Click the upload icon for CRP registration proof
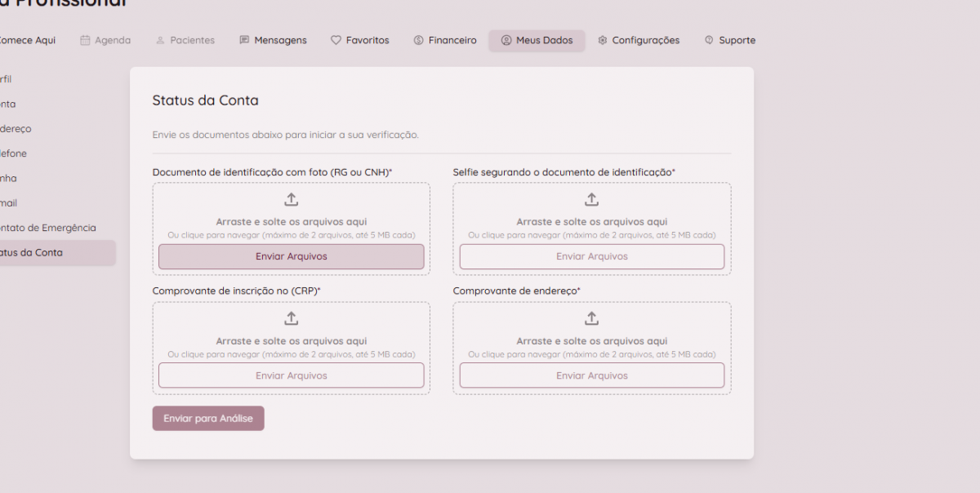The height and width of the screenshot is (493, 980). pos(292,318)
